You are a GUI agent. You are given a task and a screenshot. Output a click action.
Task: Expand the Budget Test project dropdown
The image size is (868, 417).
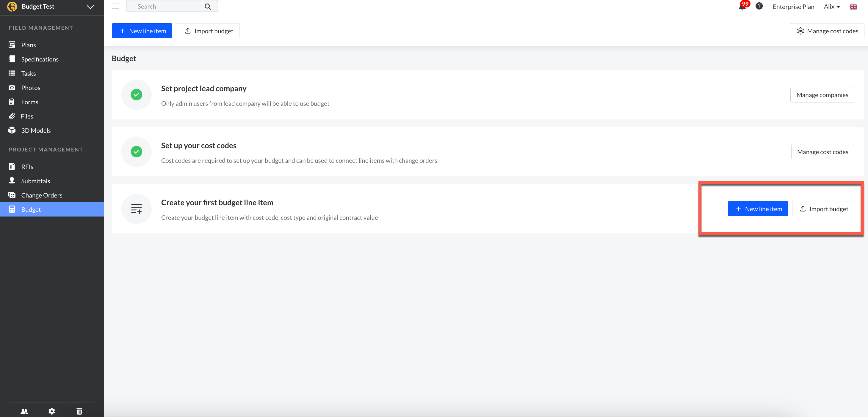pos(90,7)
